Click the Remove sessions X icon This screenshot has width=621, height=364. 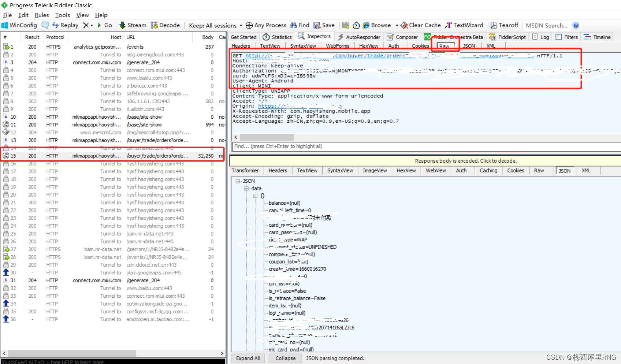pos(86,25)
